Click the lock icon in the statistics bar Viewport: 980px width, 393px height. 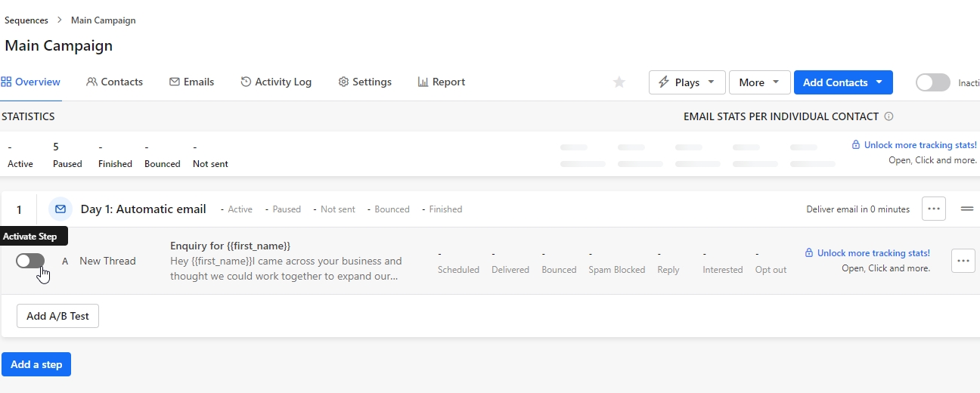click(856, 145)
